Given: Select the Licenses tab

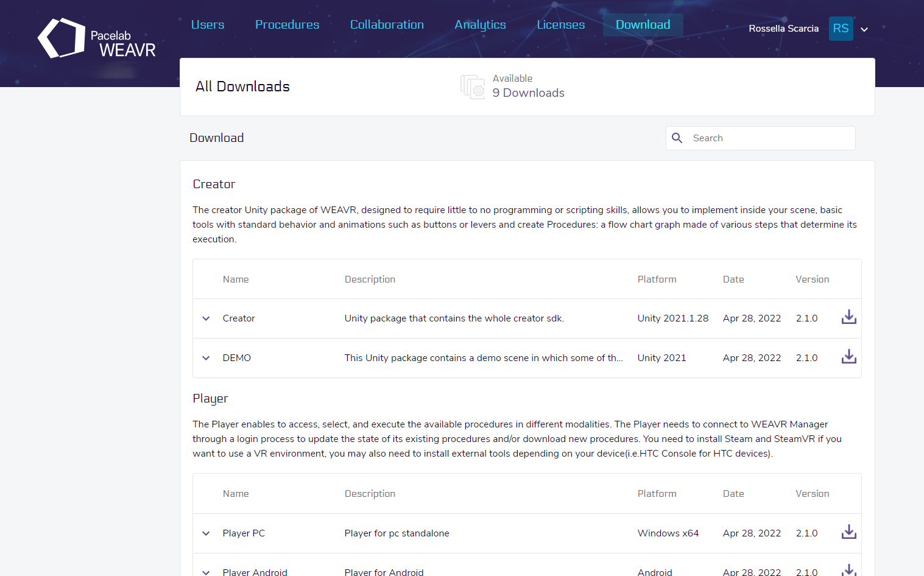Looking at the screenshot, I should pyautogui.click(x=560, y=24).
